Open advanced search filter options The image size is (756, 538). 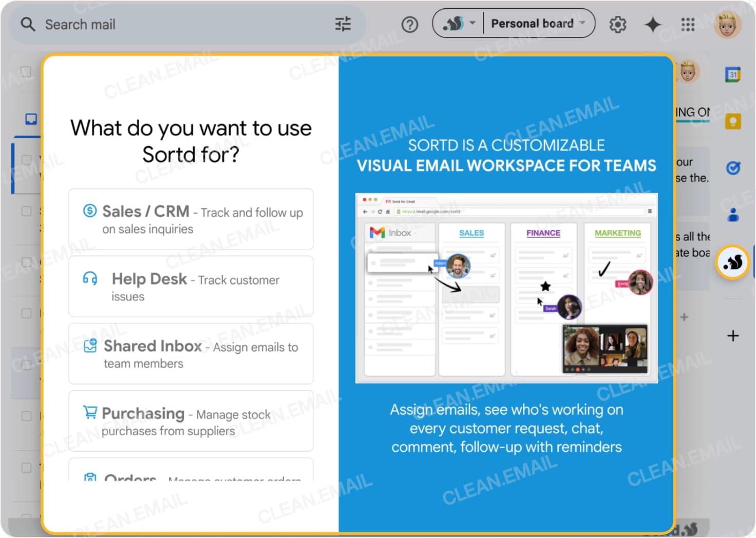[343, 24]
